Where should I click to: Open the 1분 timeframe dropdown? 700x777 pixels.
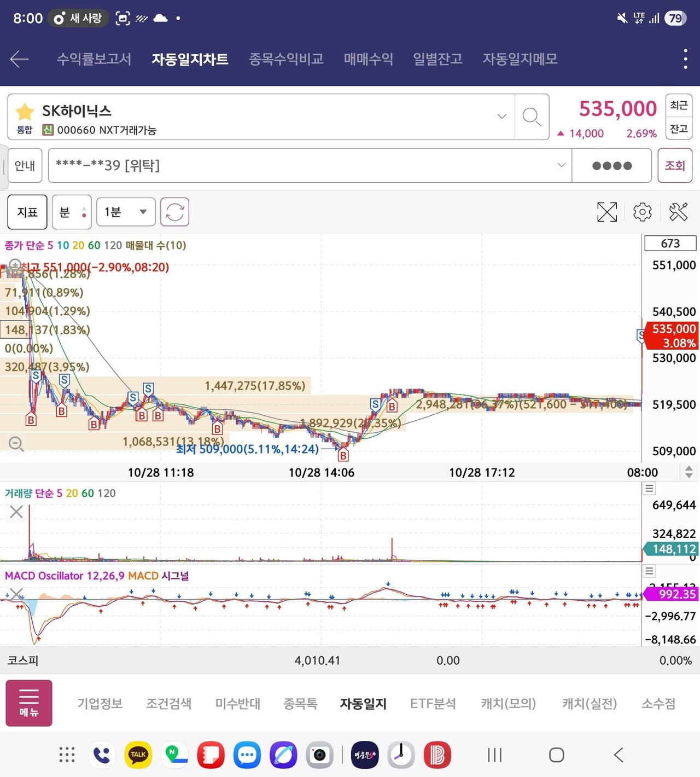point(125,212)
